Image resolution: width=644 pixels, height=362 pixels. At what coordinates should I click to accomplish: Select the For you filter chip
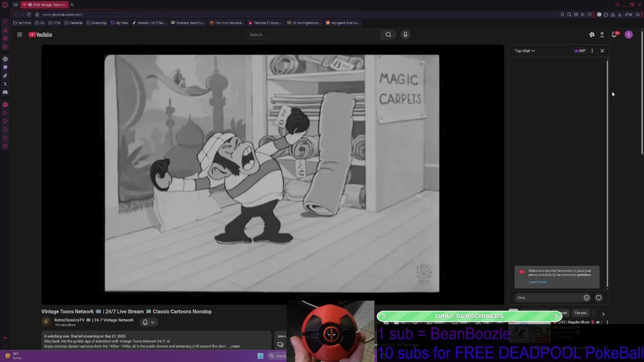[x=581, y=313]
